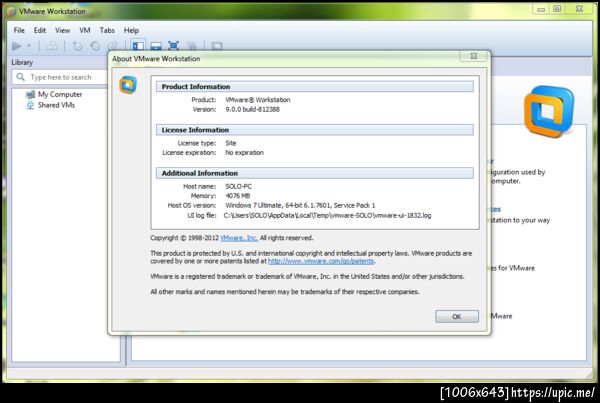The height and width of the screenshot is (403, 600).
Task: Open the Tabs menu
Action: tap(107, 30)
